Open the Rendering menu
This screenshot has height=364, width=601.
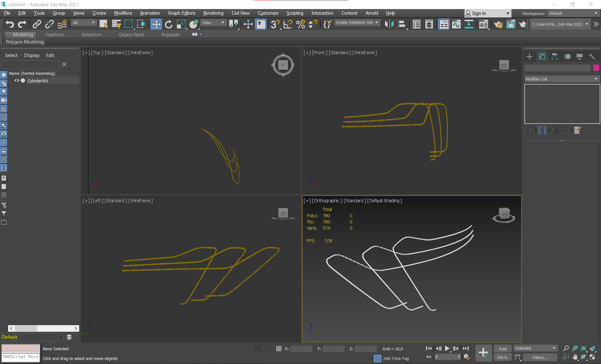(x=213, y=13)
